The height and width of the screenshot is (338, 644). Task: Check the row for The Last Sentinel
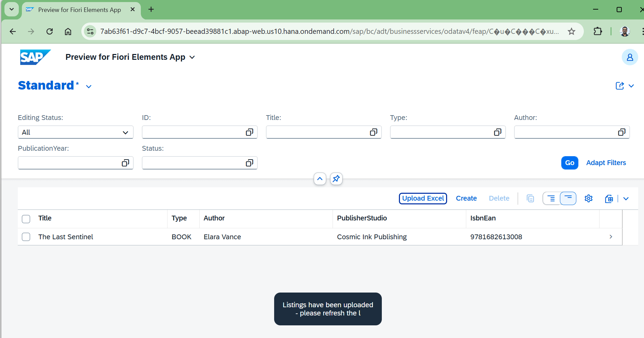pos(26,237)
